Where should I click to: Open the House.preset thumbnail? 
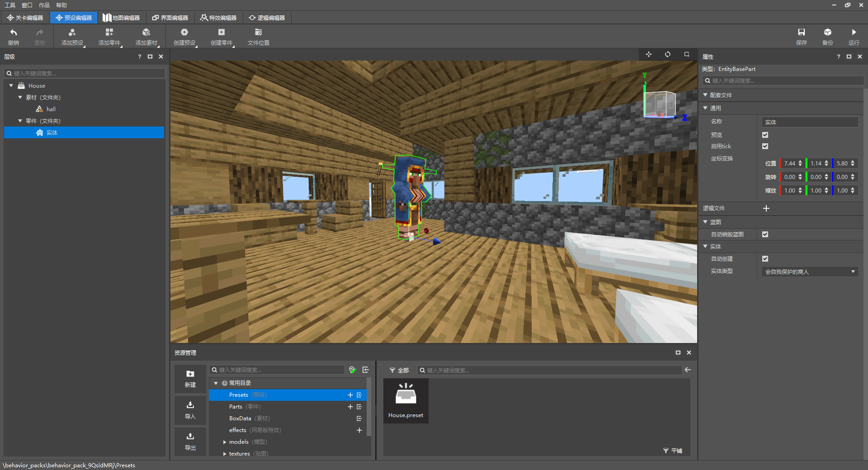406,401
